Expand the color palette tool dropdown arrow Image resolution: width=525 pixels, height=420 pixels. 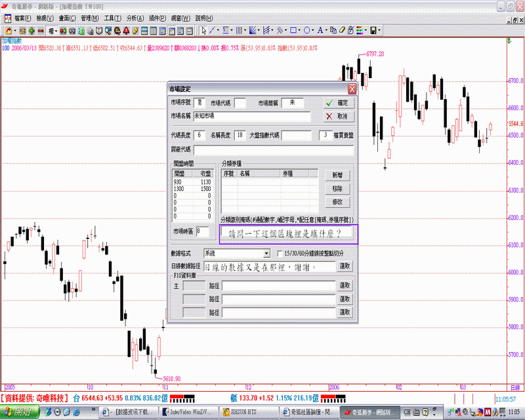pyautogui.click(x=365, y=30)
